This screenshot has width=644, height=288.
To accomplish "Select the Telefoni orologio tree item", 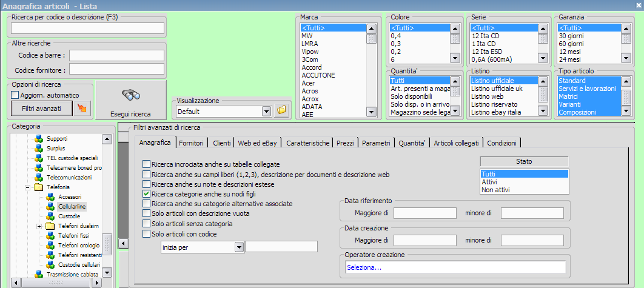I will click(79, 246).
